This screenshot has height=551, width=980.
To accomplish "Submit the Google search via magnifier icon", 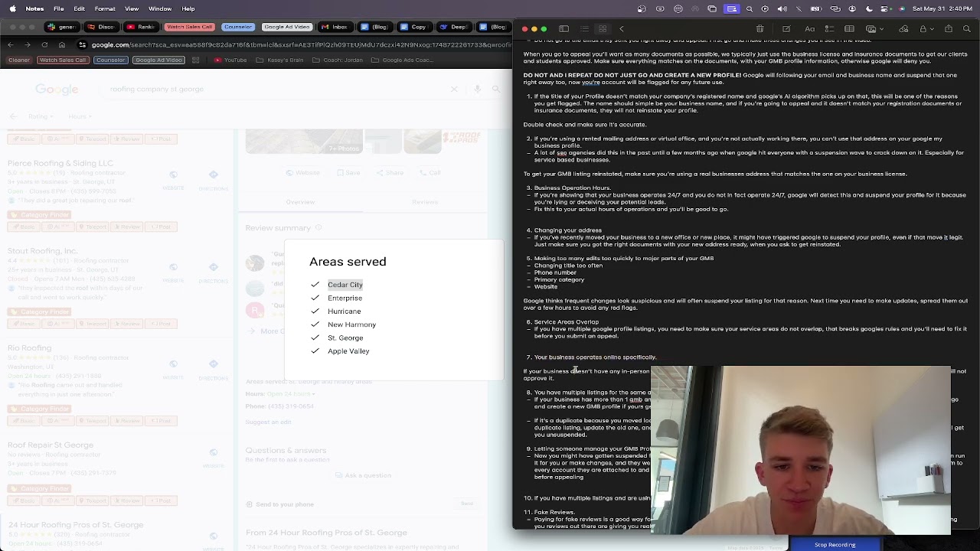I will [497, 89].
